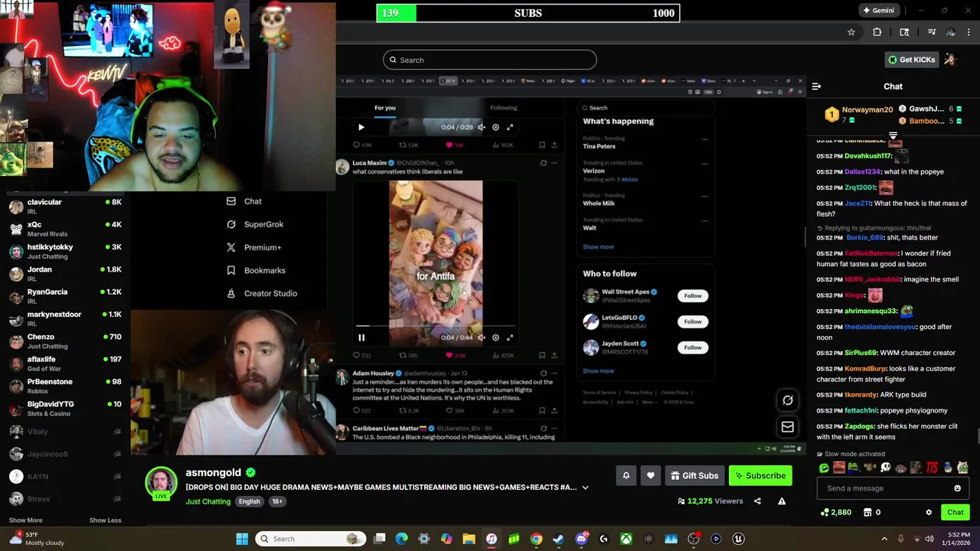Switch to the For you tab
980x551 pixels.
(385, 108)
